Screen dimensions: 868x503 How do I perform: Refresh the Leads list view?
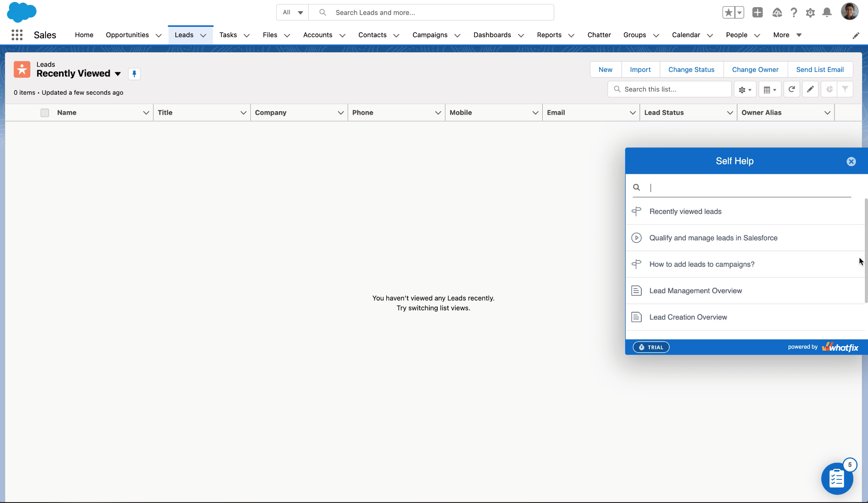(791, 89)
